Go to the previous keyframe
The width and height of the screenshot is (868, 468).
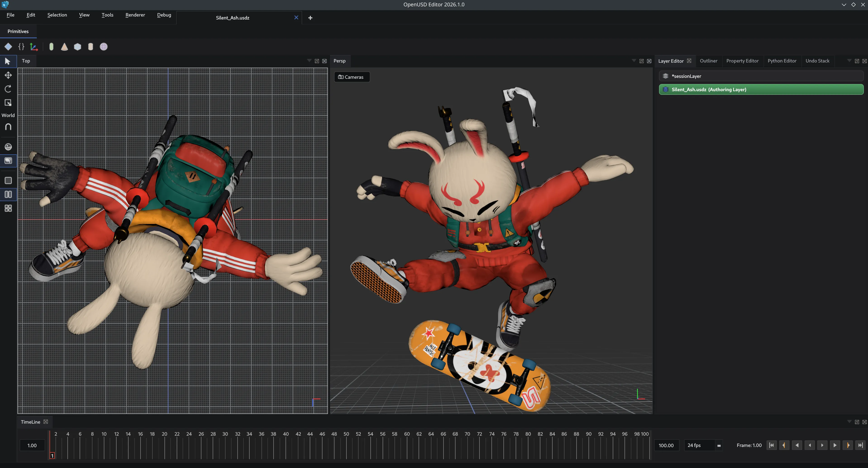tap(784, 445)
